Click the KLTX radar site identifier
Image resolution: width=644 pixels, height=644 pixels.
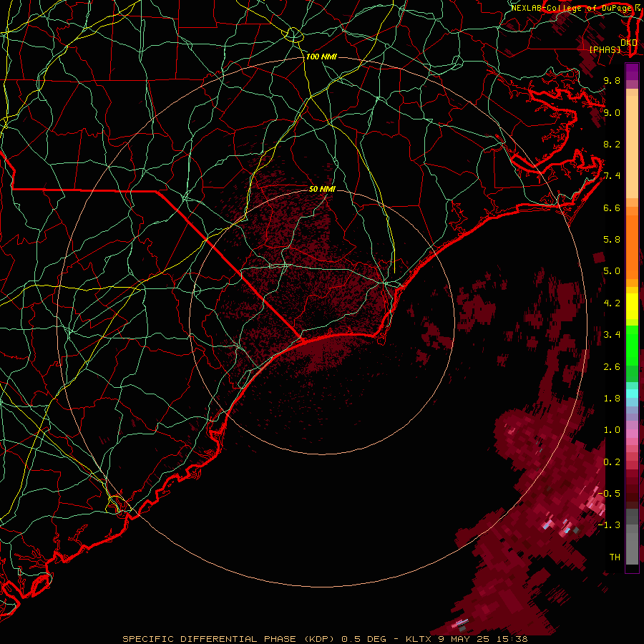coord(418,639)
